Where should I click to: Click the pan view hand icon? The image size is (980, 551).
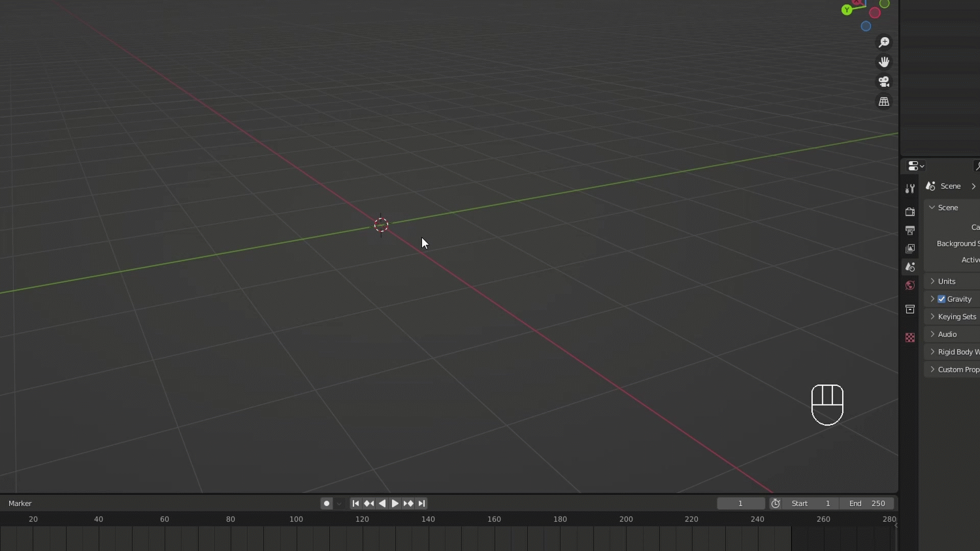(884, 62)
